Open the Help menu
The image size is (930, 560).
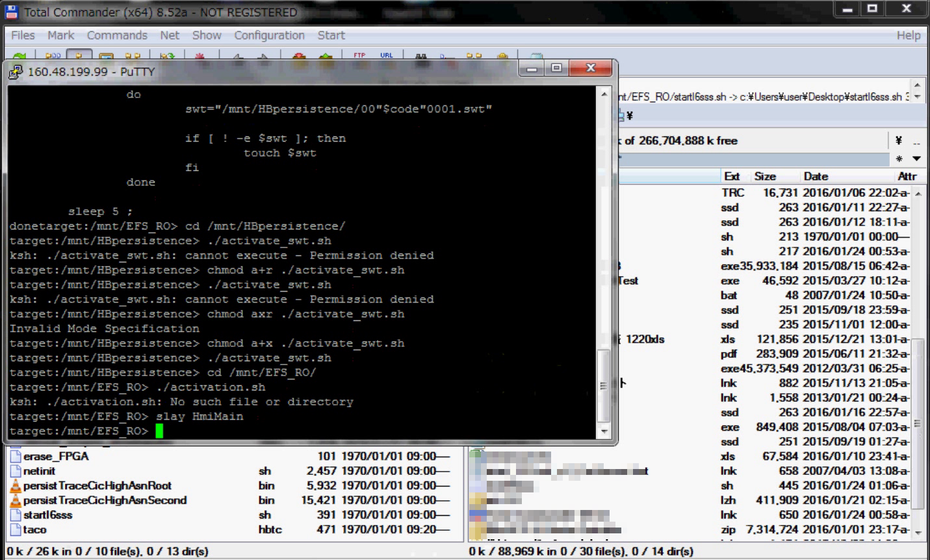[909, 35]
